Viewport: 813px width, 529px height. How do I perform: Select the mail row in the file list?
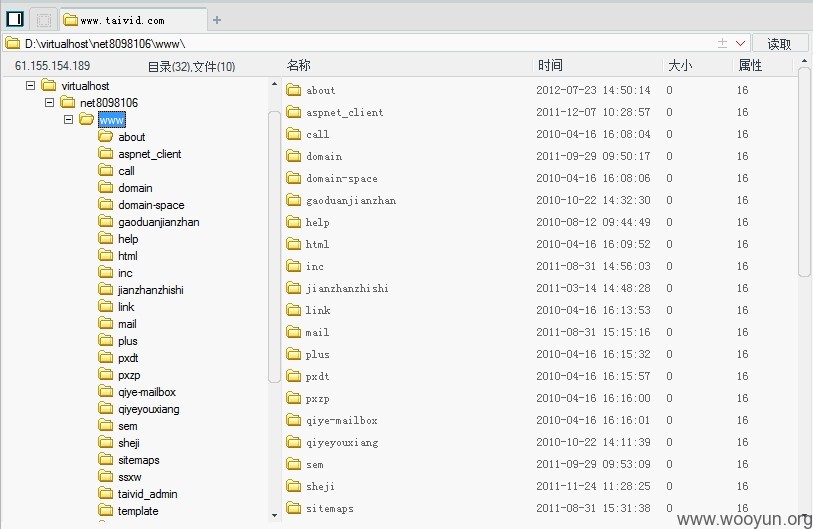coord(539,332)
